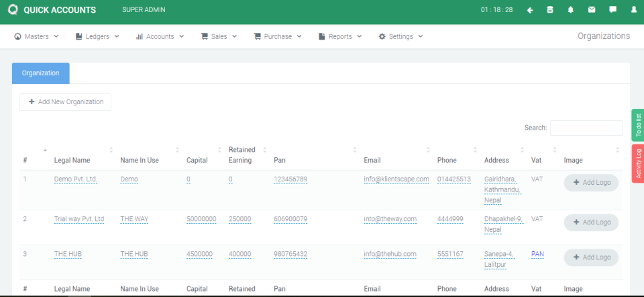
Task: Open the chat messages icon
Action: click(612, 10)
